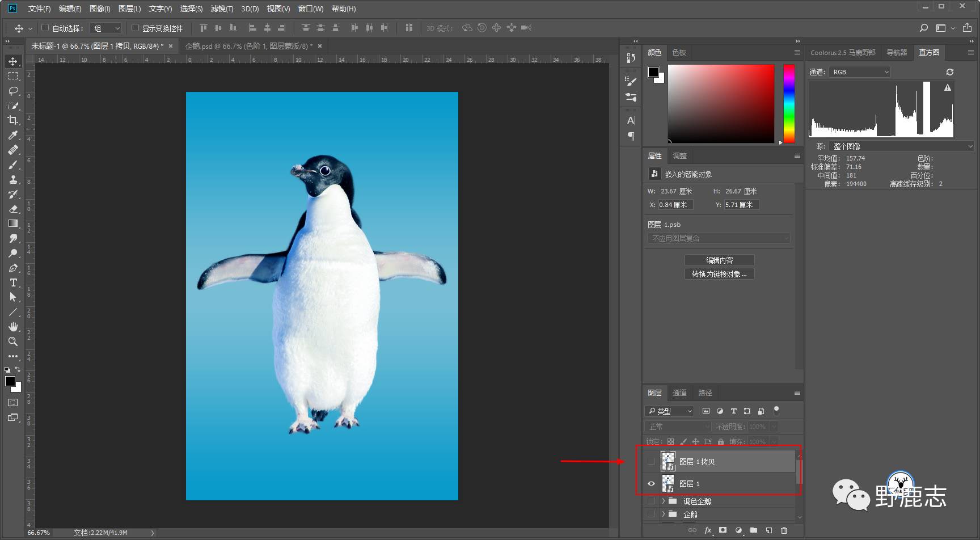Image resolution: width=980 pixels, height=540 pixels.
Task: Refresh the histogram with the refresh icon
Action: click(950, 72)
